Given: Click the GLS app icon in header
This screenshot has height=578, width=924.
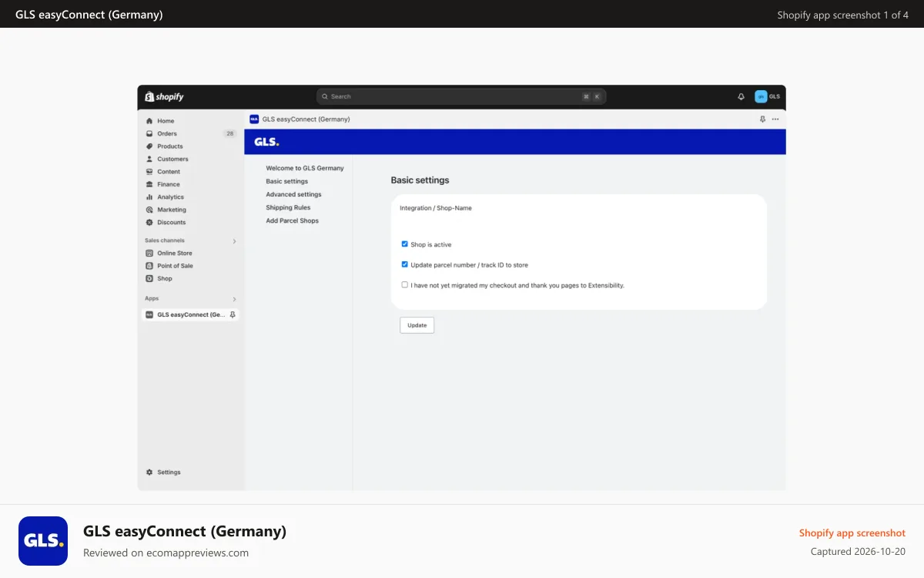Looking at the screenshot, I should [x=254, y=119].
